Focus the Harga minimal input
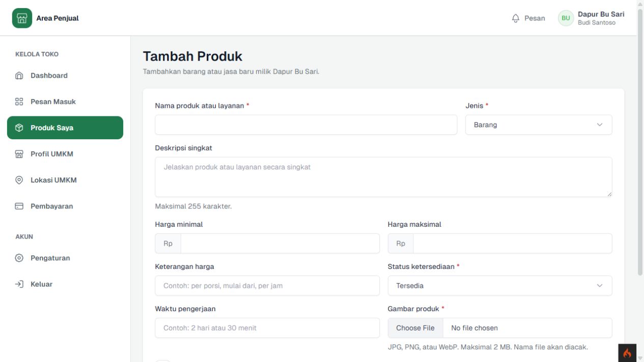This screenshot has width=644, height=362. (280, 244)
